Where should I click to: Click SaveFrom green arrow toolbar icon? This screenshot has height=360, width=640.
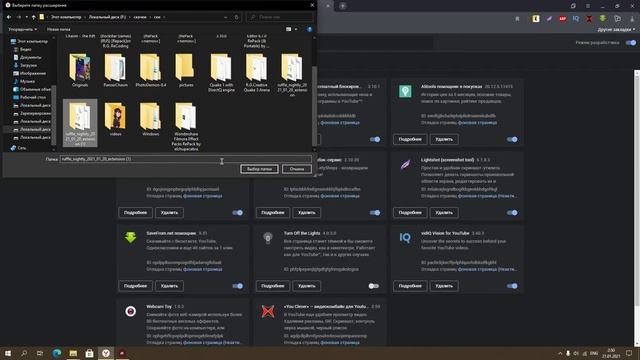(602, 18)
